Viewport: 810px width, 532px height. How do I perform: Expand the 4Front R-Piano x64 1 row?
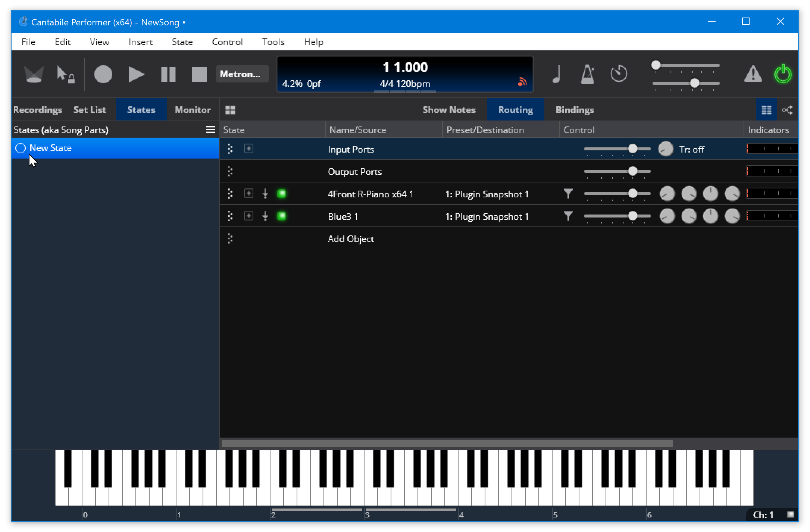click(x=249, y=194)
